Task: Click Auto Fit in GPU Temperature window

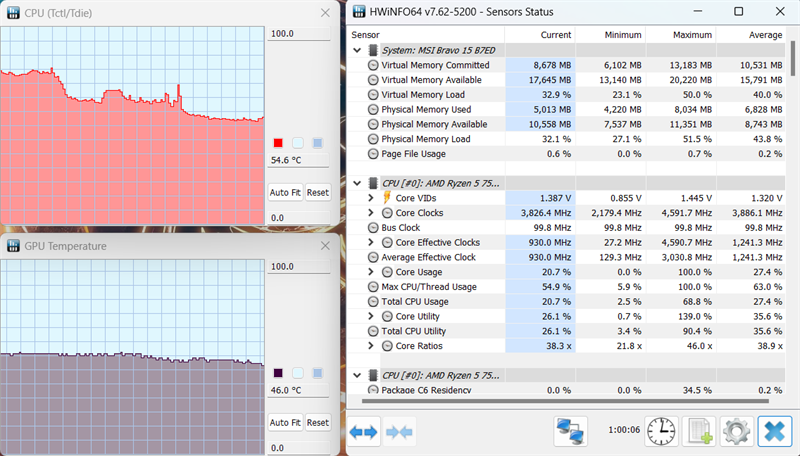Action: [285, 422]
